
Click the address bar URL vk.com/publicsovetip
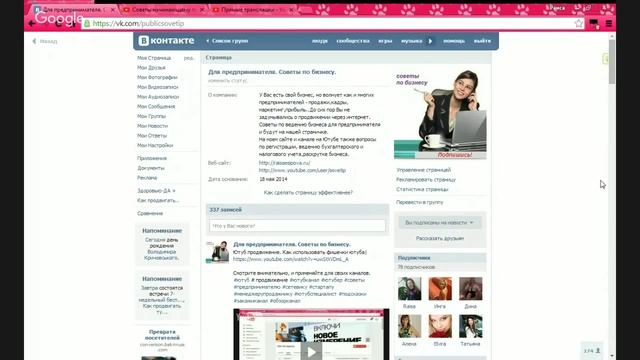coord(138,24)
